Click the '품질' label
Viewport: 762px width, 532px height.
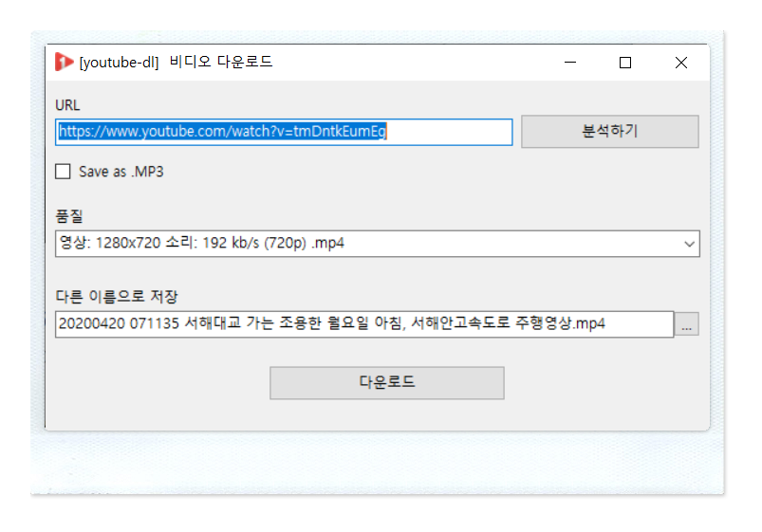pyautogui.click(x=69, y=216)
